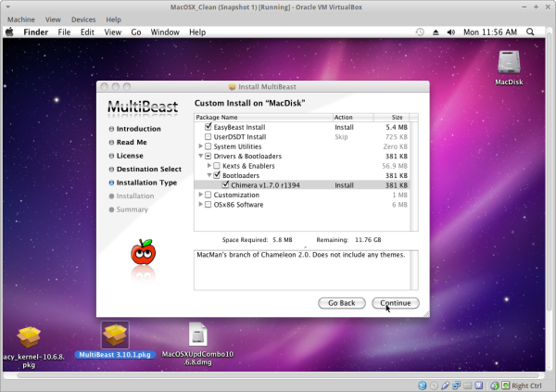
Task: Select the MultiBeast 3.10.1.pkg desktop icon
Action: 115,335
